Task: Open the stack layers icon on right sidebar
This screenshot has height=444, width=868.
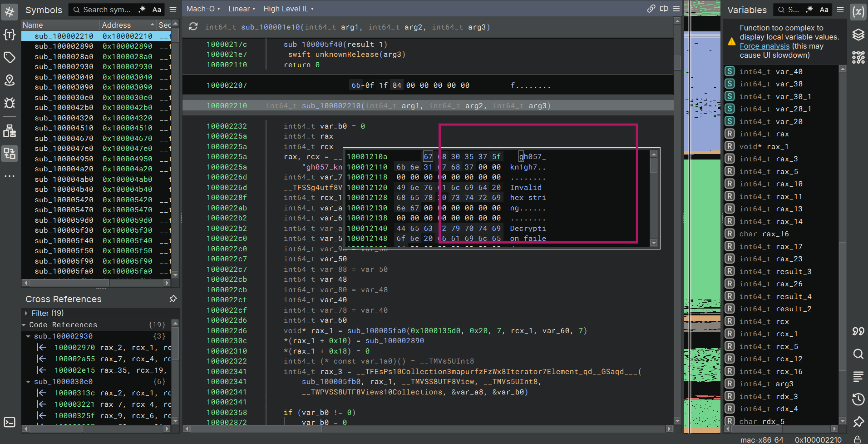Action: click(858, 35)
